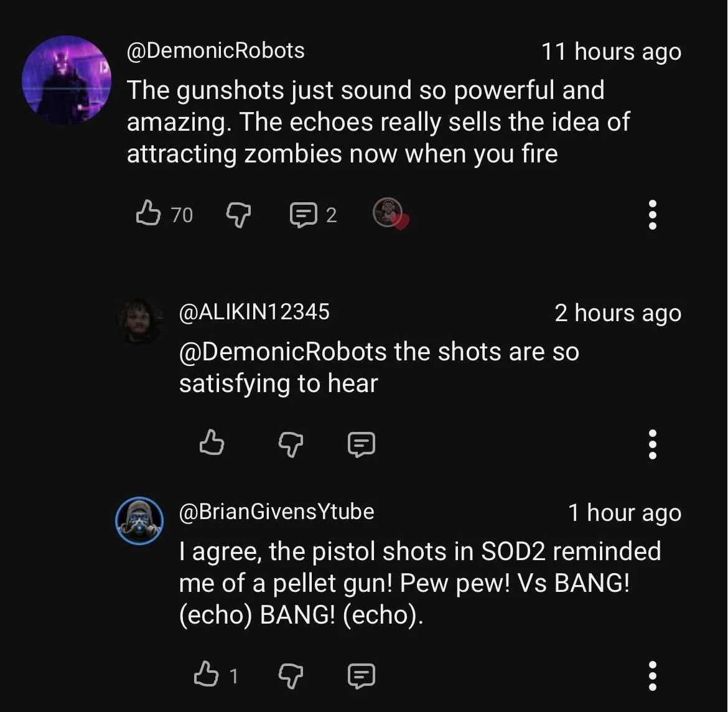This screenshot has width=728, height=712.
Task: Like the ALIKIN12345 reply
Action: click(212, 442)
